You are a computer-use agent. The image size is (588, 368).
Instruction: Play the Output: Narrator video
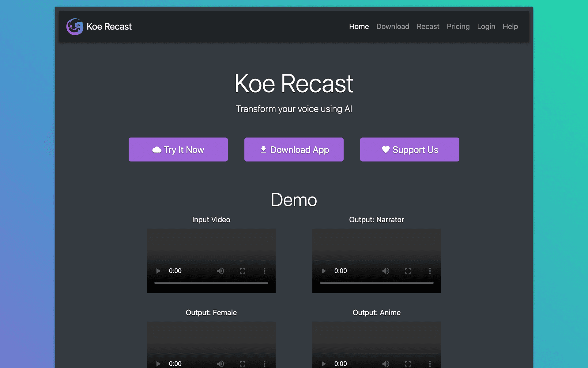pos(324,271)
